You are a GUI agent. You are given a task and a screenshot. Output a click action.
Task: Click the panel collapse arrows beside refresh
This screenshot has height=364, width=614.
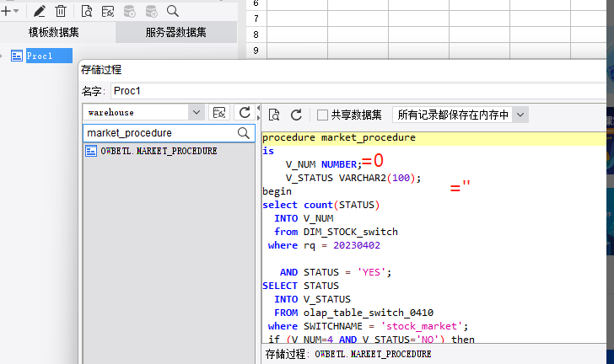coord(258,112)
